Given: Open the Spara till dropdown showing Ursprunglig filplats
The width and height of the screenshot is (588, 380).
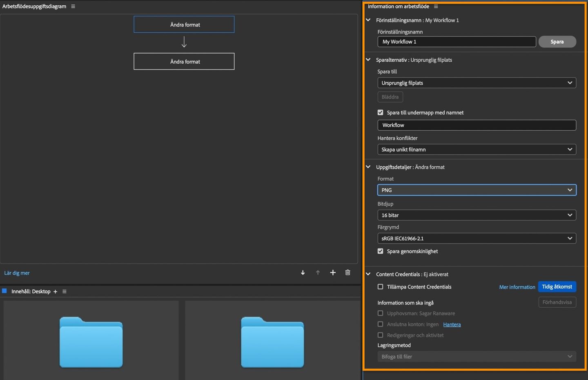Looking at the screenshot, I should tap(477, 83).
